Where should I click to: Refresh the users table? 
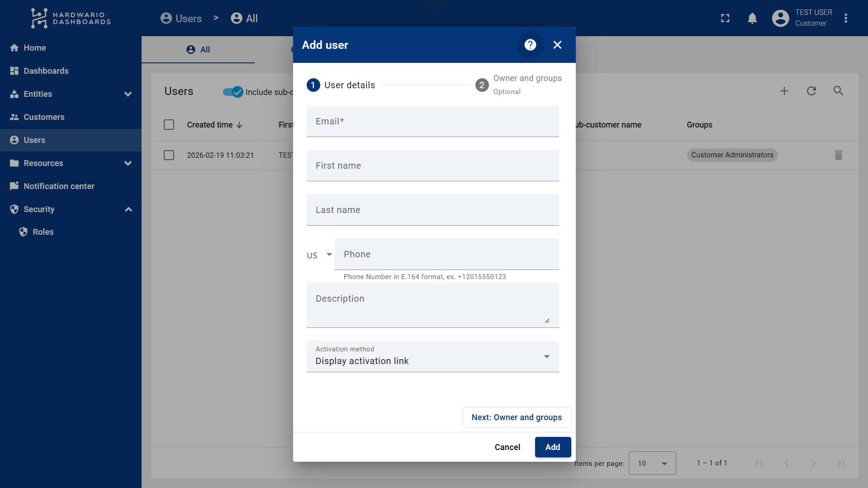[x=811, y=91]
